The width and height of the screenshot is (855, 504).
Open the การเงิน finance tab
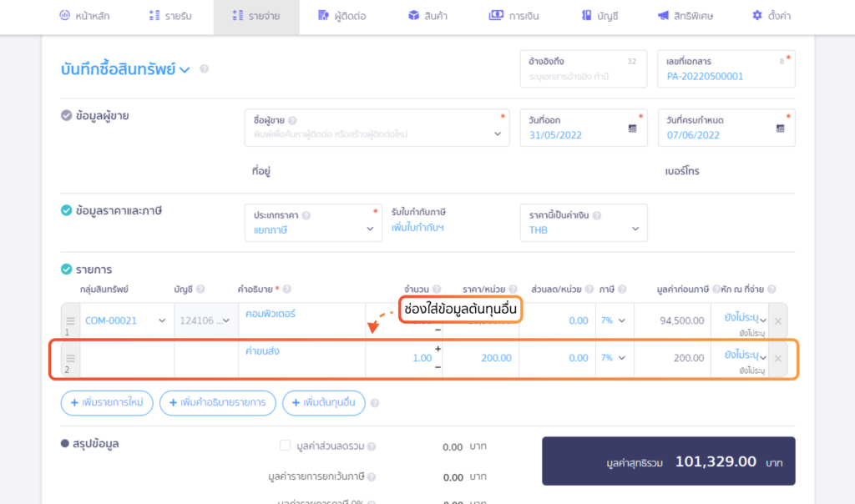[x=514, y=16]
